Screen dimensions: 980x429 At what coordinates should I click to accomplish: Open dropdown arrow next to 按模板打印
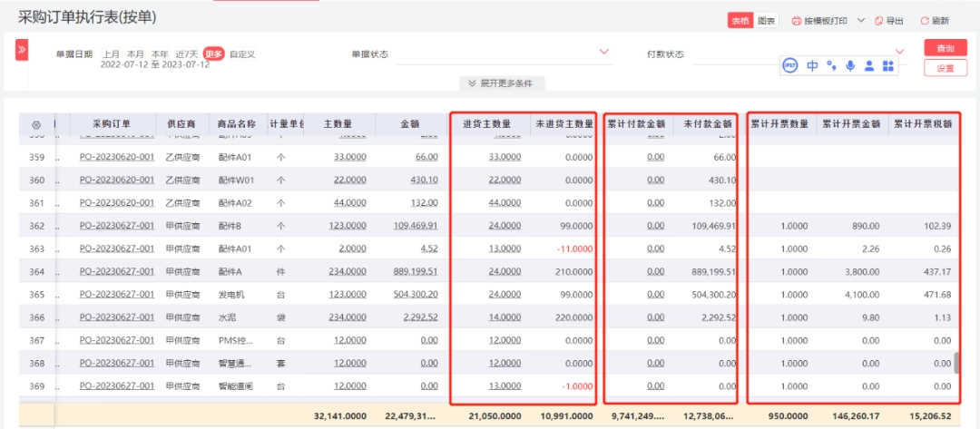pos(860,20)
